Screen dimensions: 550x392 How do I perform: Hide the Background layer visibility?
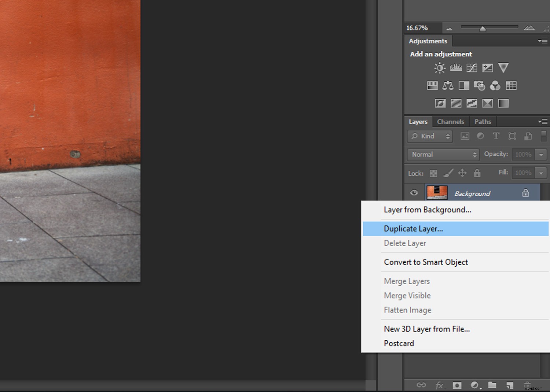[414, 193]
